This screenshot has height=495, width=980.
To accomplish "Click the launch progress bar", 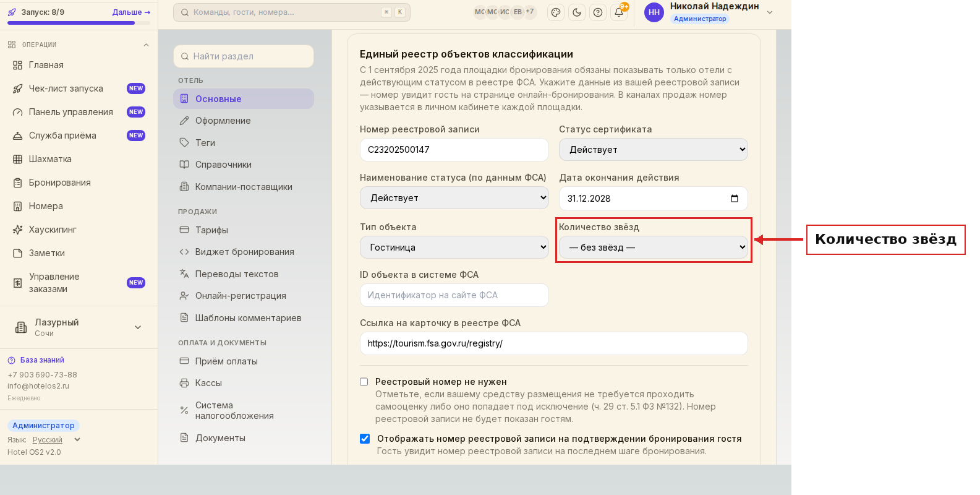I will 79,23.
